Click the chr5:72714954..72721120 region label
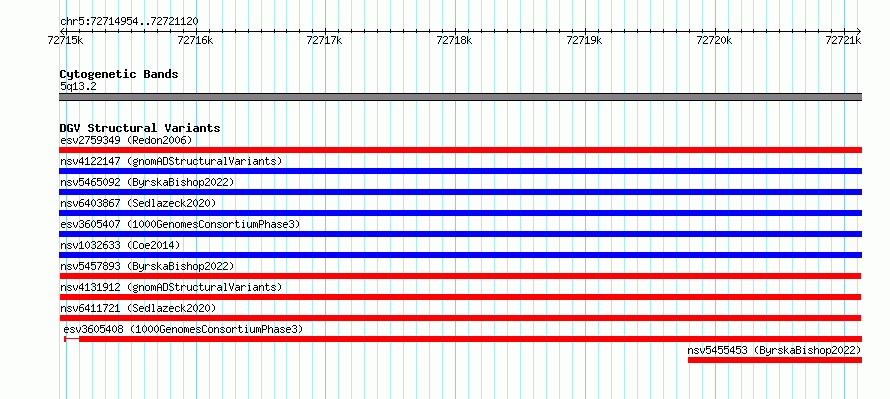Image resolution: width=890 pixels, height=399 pixels. point(129,22)
